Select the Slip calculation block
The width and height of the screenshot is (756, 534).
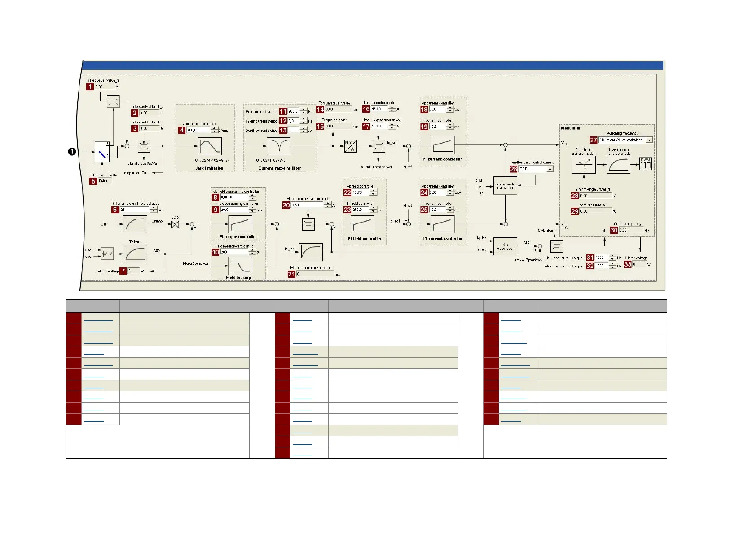click(x=505, y=246)
